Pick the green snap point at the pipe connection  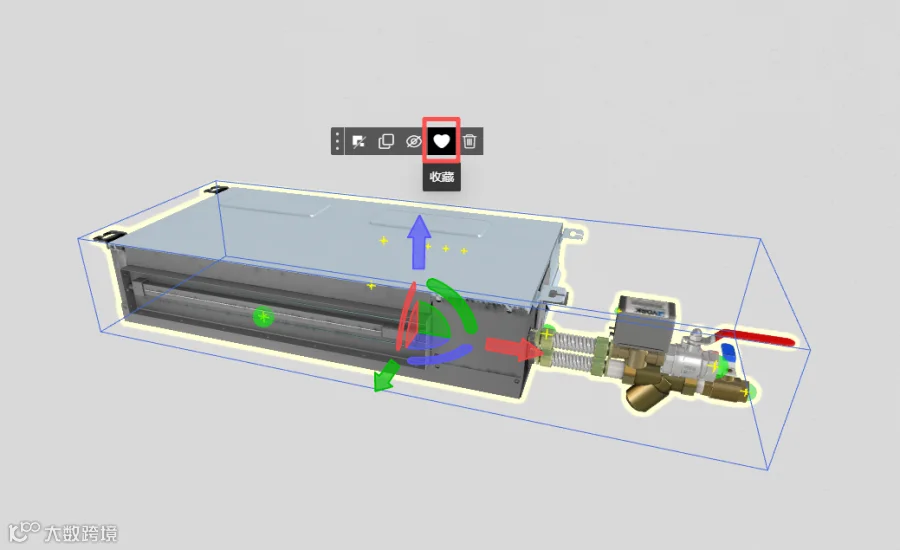pyautogui.click(x=547, y=333)
